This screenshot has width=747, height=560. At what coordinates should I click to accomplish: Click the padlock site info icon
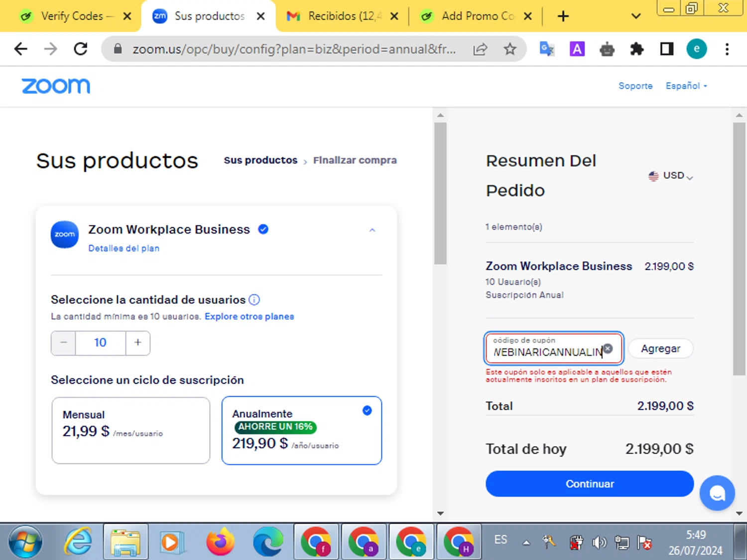[118, 49]
